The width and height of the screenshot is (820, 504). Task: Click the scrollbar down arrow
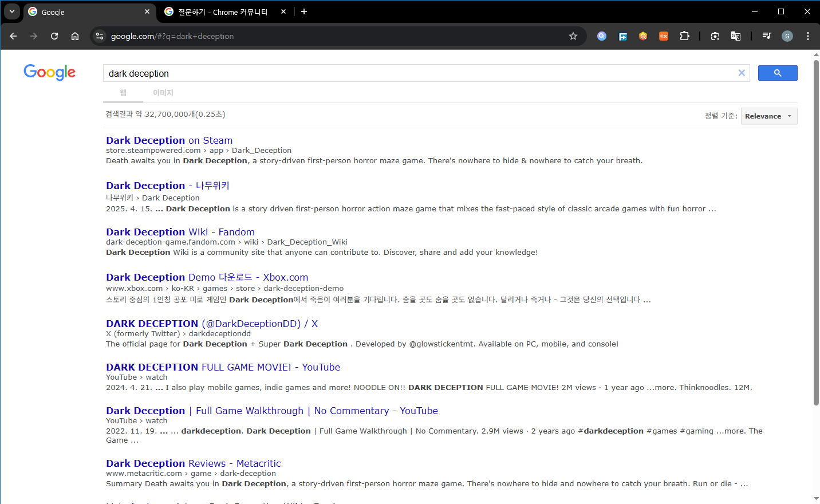[x=816, y=499]
